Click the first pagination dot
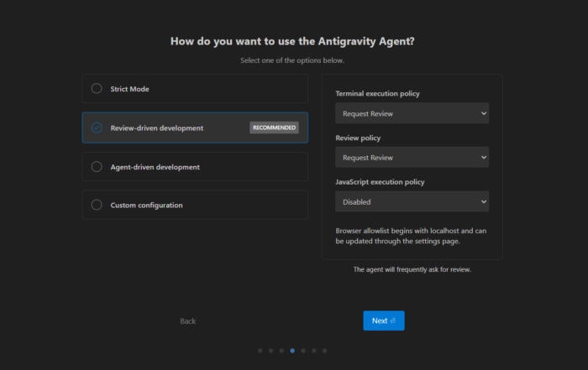The width and height of the screenshot is (588, 370). point(260,351)
